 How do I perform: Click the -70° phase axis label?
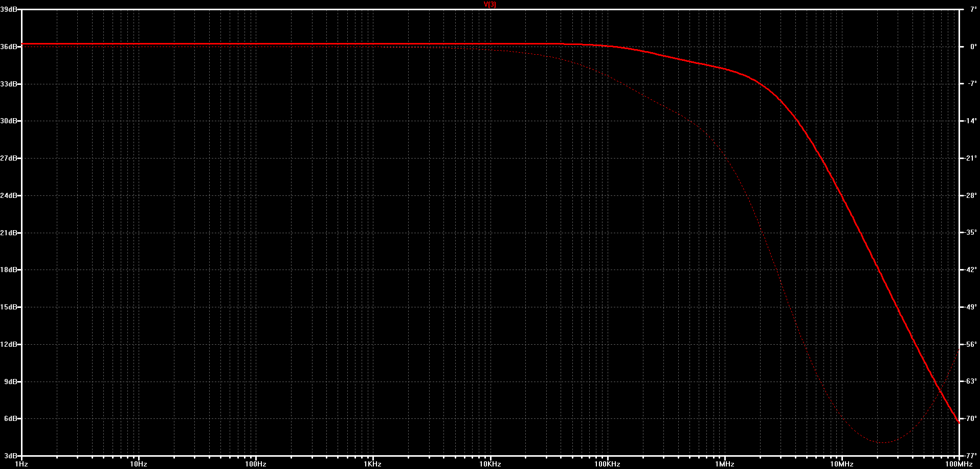(971, 419)
